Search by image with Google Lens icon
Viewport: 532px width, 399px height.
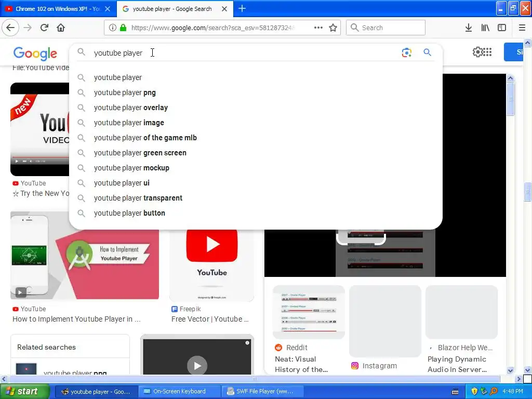coord(406,52)
